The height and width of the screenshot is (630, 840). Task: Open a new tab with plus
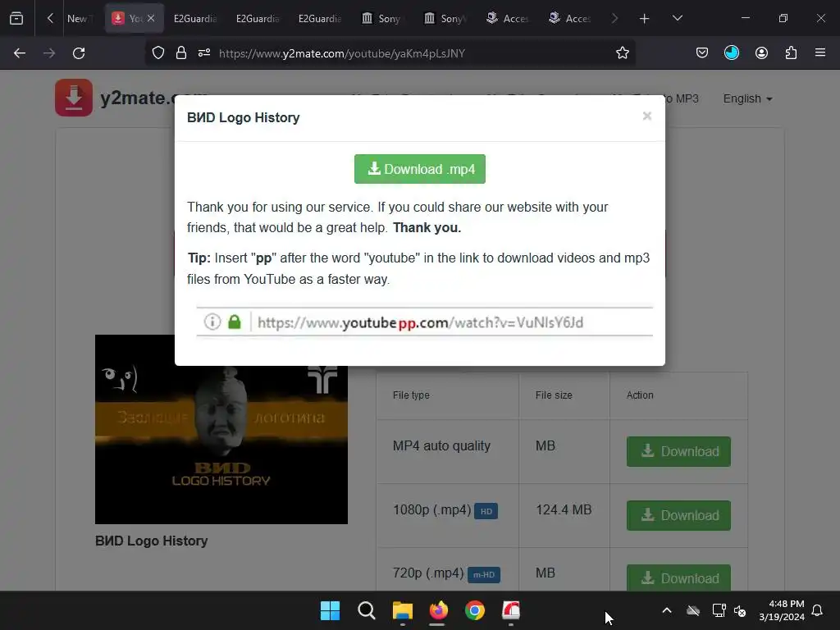pyautogui.click(x=644, y=18)
